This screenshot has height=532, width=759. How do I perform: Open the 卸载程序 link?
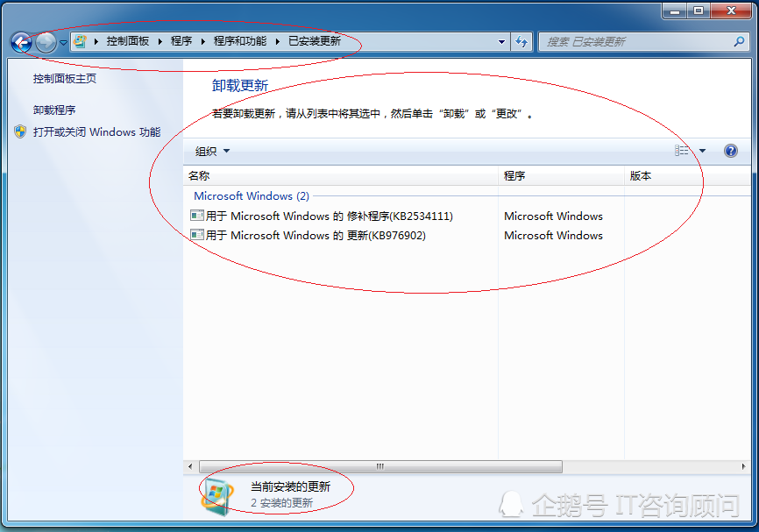coord(54,110)
